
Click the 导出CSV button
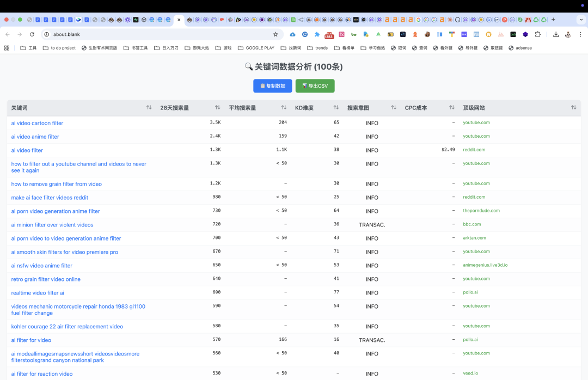(315, 86)
